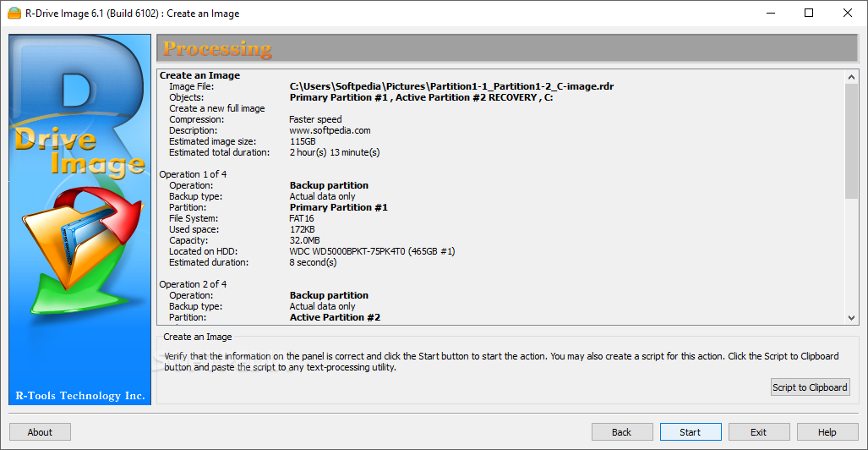Click the 'Image File:' label
This screenshot has width=868, height=450.
pyautogui.click(x=192, y=86)
